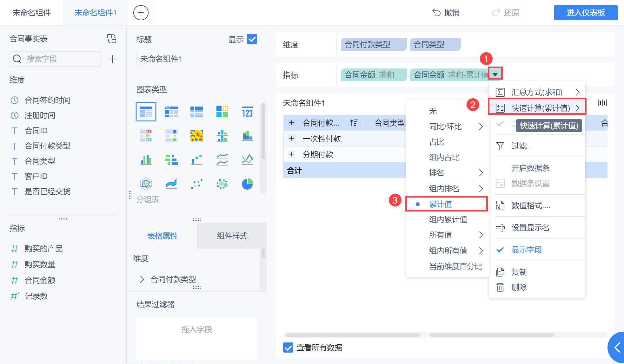Click the add field plus icon near search
Image resolution: width=624 pixels, height=364 pixels.
[112, 59]
